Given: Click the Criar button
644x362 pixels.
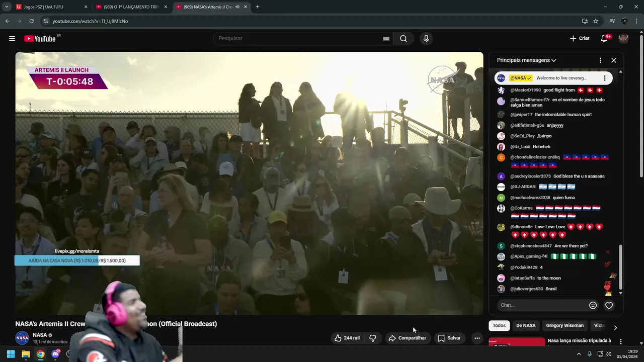Looking at the screenshot, I should click(x=580, y=39).
